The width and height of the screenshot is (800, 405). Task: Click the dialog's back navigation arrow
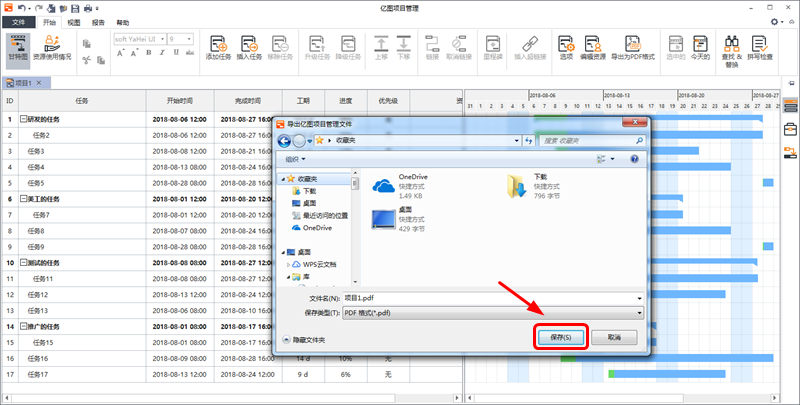coord(284,141)
